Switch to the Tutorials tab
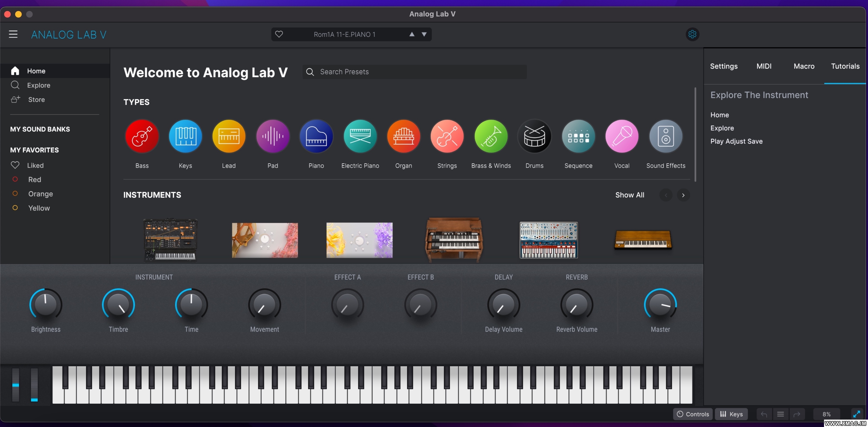 point(845,66)
